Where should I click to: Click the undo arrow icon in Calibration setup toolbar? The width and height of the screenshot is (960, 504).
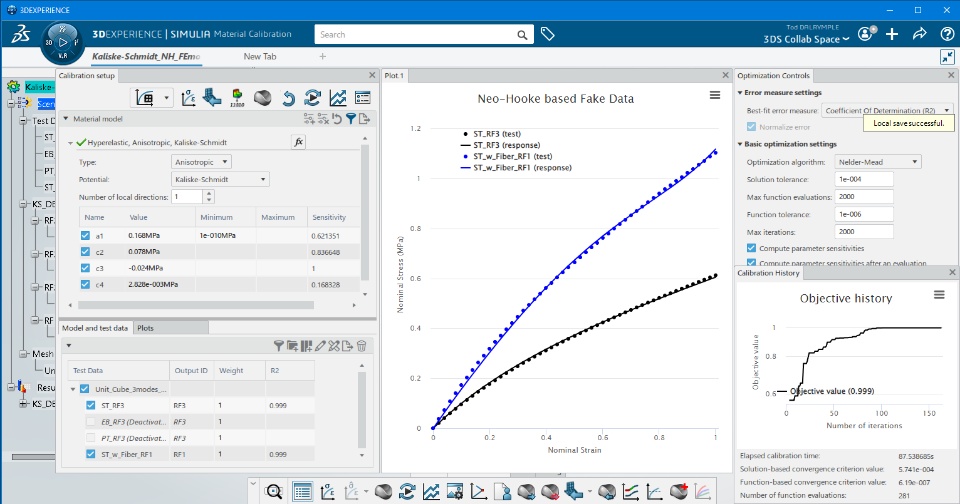[x=288, y=98]
